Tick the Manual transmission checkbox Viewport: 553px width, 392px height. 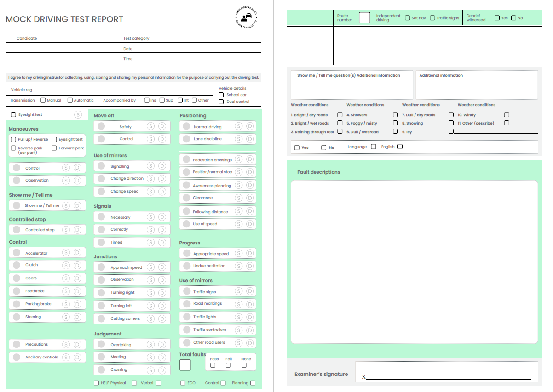point(43,100)
